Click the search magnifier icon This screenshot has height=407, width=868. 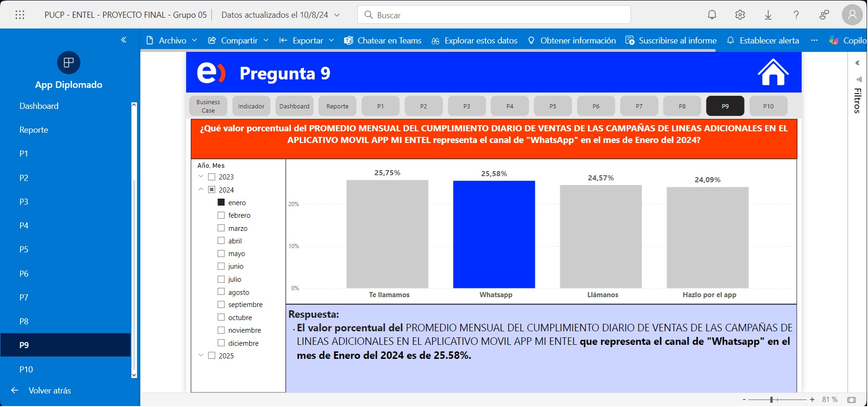click(x=369, y=15)
